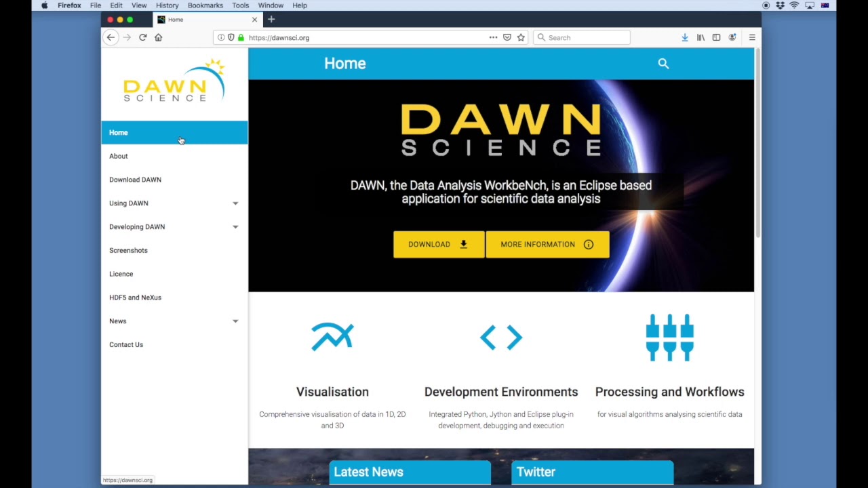Open the Firefox application menu

(69, 5)
